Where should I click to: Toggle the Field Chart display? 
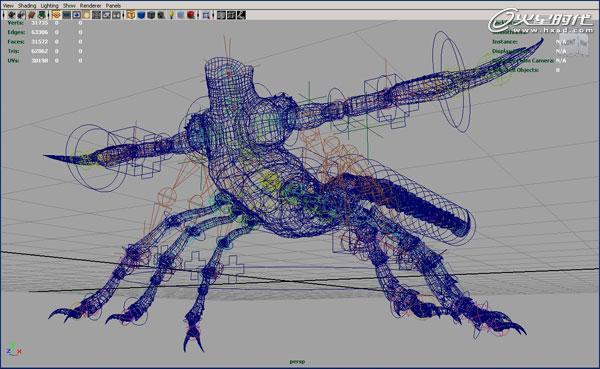tap(96, 15)
